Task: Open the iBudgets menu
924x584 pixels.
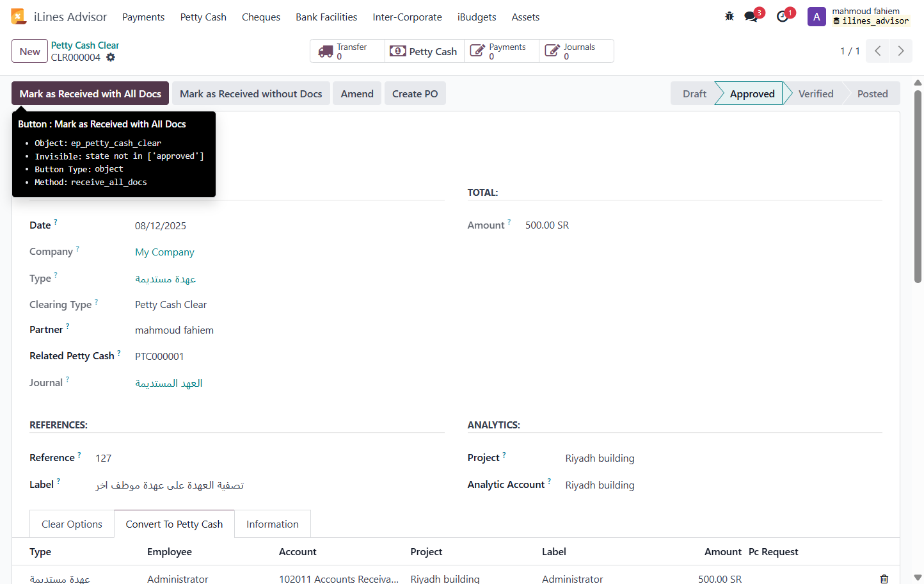Action: coord(477,17)
